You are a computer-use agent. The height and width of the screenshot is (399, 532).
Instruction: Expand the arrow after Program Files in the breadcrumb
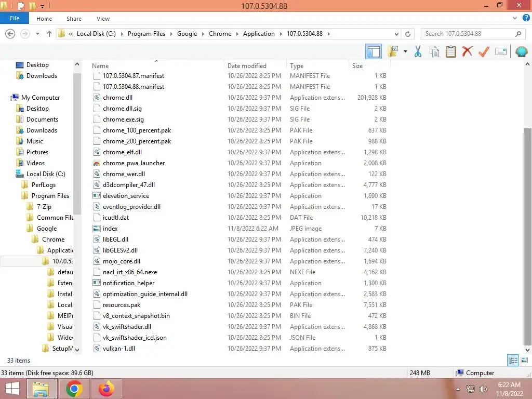171,34
